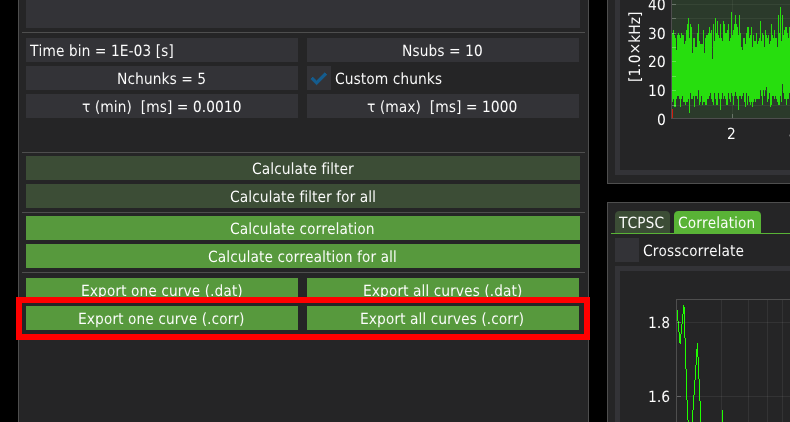Start Calculate correaltion for all
The image size is (790, 422).
tap(302, 256)
